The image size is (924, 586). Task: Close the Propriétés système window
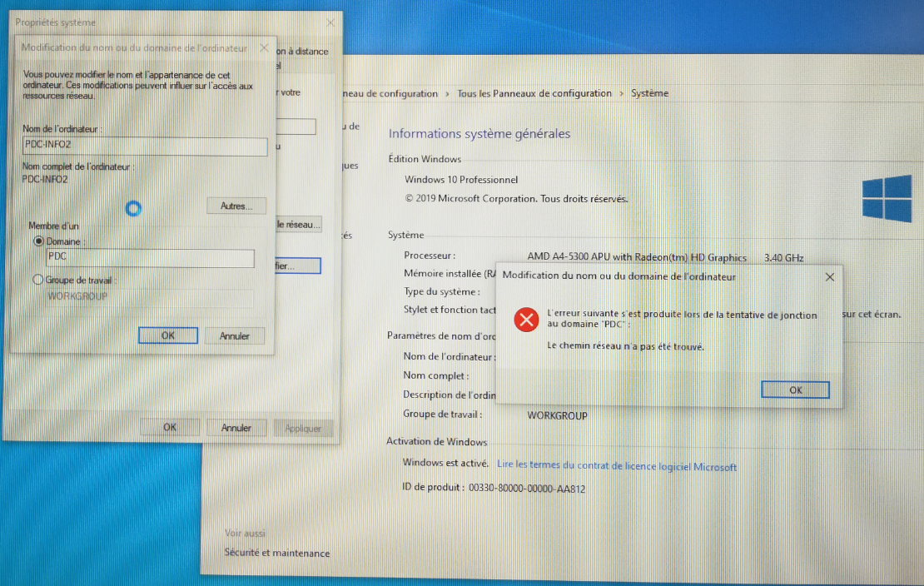click(x=330, y=22)
